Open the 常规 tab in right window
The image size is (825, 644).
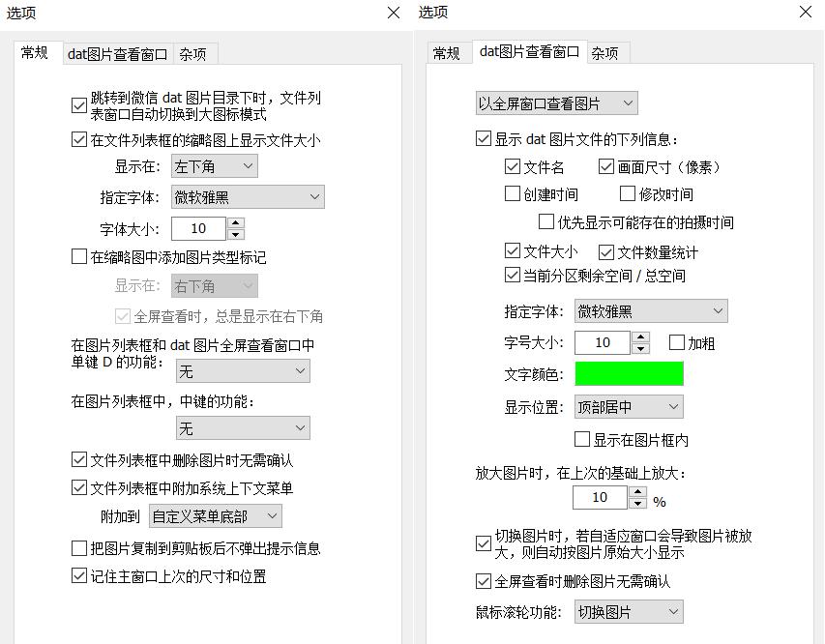coord(449,54)
